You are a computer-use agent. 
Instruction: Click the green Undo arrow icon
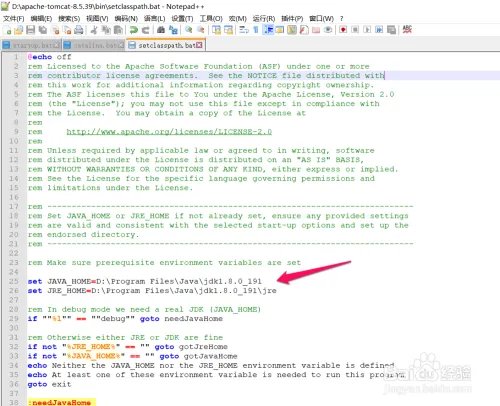(x=134, y=30)
